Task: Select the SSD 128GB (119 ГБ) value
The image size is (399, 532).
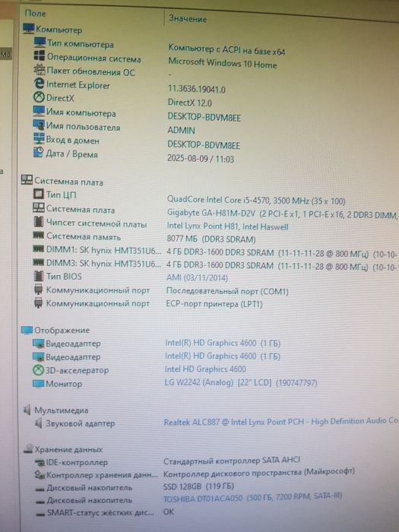Action: [198, 486]
